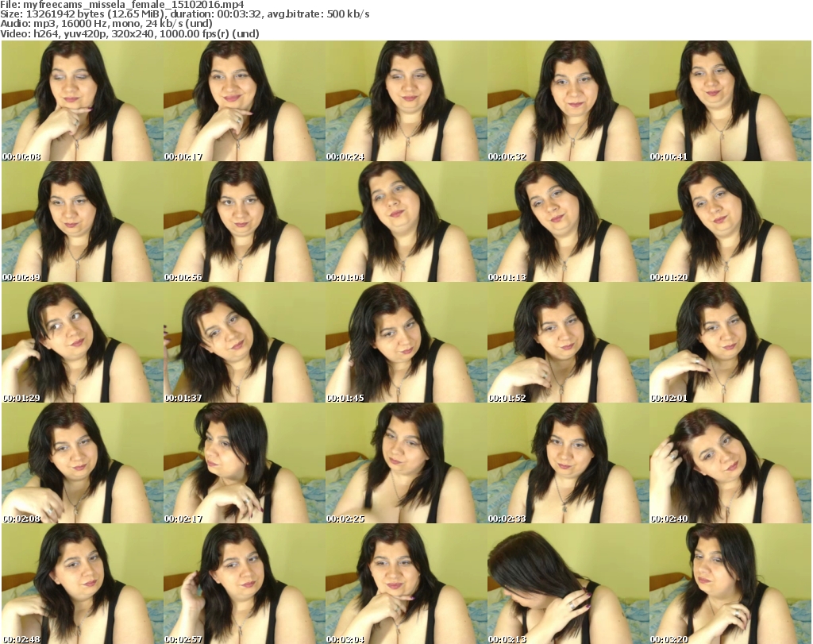View the frame stamped 00:03:20
Image resolution: width=813 pixels, height=644 pixels.
coord(730,584)
